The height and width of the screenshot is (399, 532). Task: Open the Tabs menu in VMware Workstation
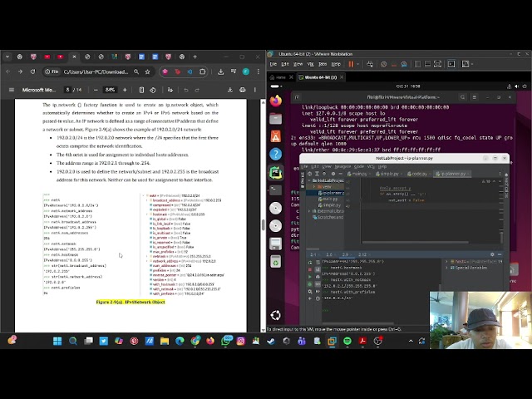click(323, 64)
